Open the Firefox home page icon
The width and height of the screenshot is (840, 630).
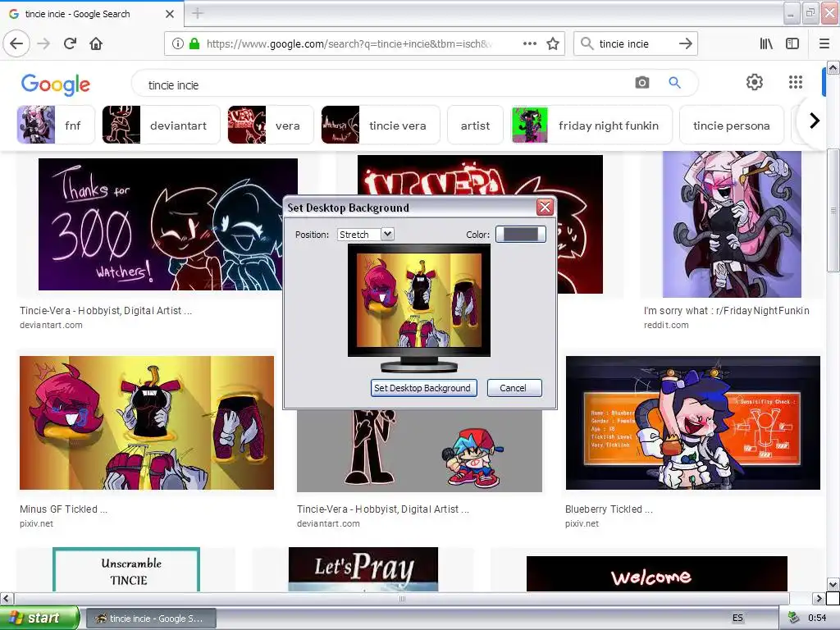click(96, 43)
